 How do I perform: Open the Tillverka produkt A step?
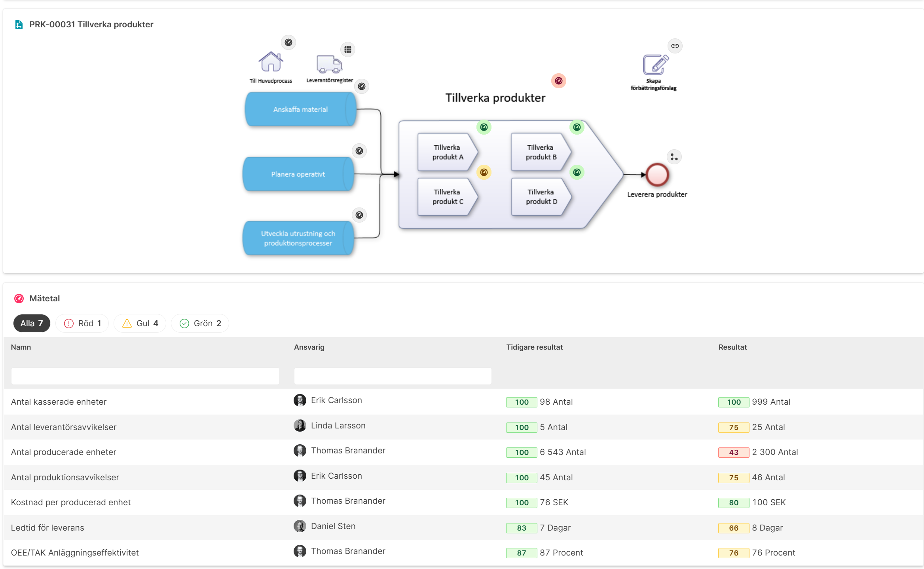(448, 152)
